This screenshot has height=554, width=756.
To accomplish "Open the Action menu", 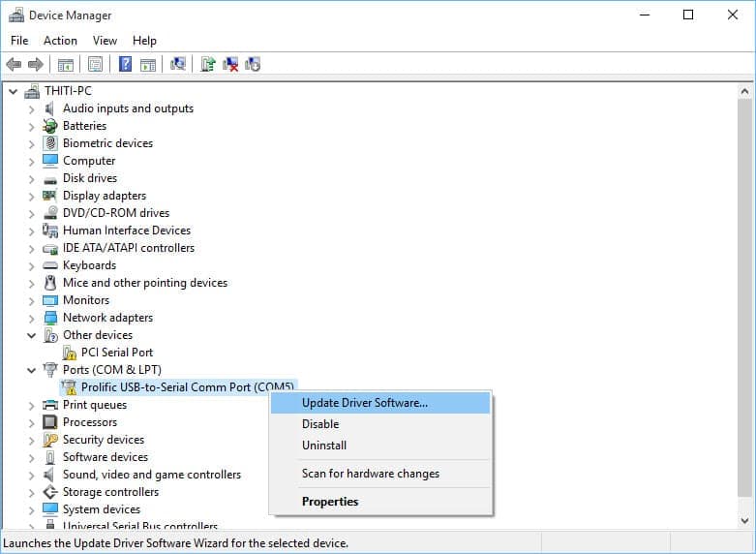I will point(60,41).
